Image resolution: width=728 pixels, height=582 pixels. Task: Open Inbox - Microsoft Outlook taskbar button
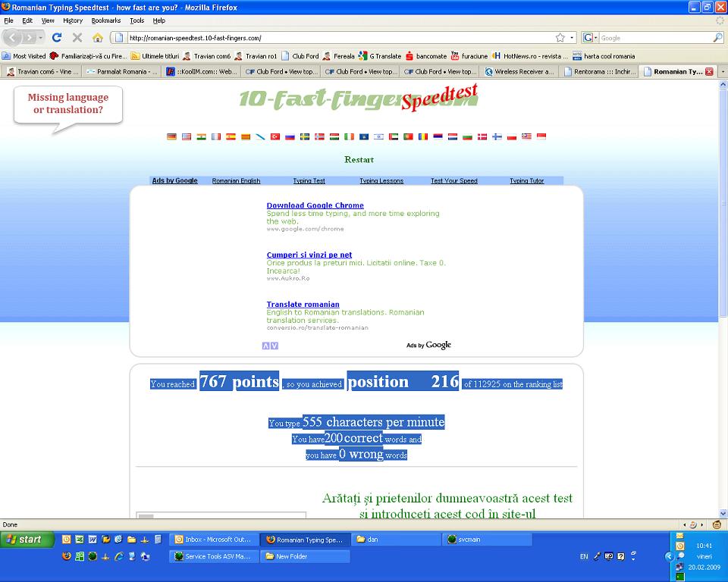click(214, 540)
